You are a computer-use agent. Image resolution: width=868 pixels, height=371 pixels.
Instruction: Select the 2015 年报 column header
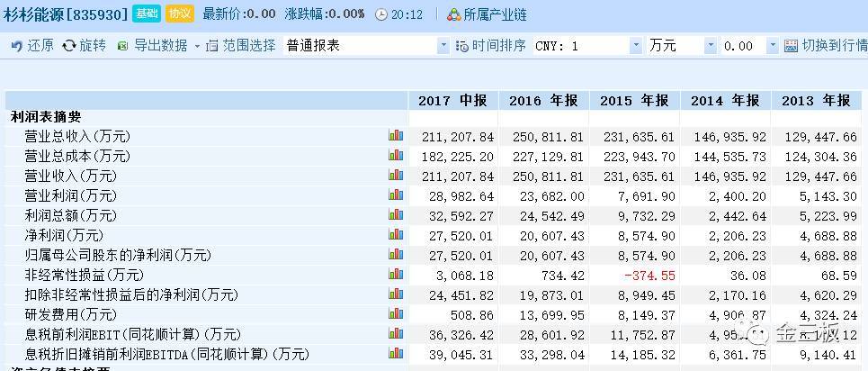click(x=634, y=101)
